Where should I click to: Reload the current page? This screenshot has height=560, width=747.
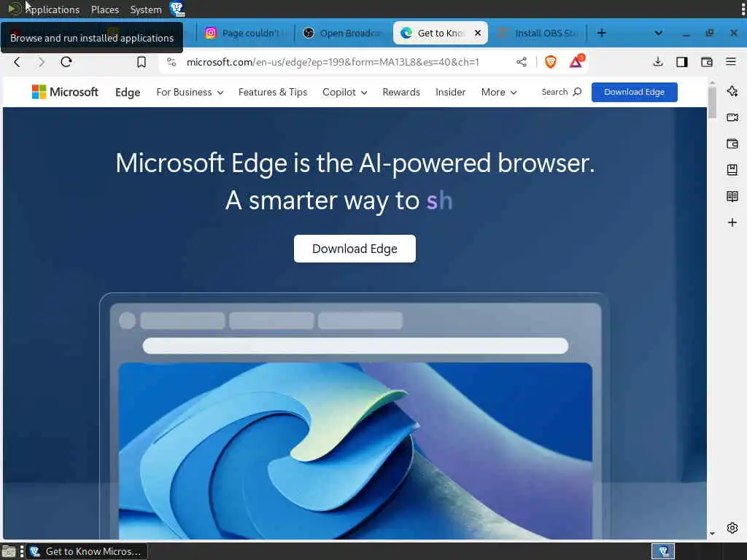coord(66,62)
